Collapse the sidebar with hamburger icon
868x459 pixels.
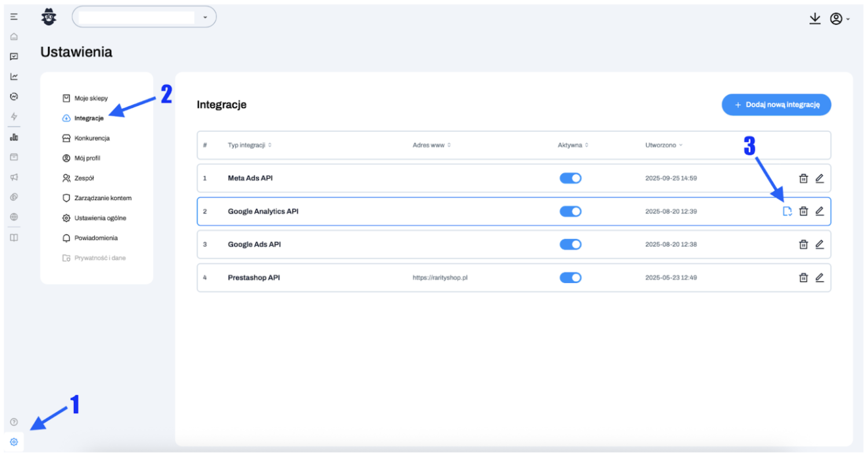[14, 17]
